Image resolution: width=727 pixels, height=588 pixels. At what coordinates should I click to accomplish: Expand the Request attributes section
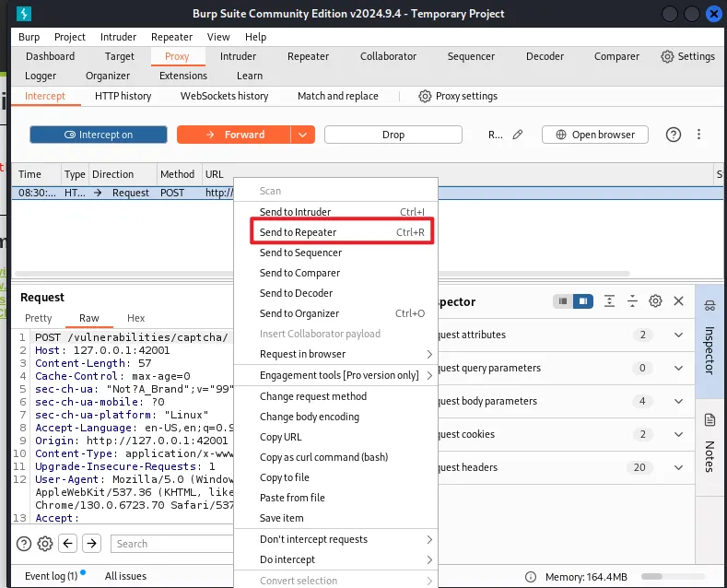[x=678, y=335]
